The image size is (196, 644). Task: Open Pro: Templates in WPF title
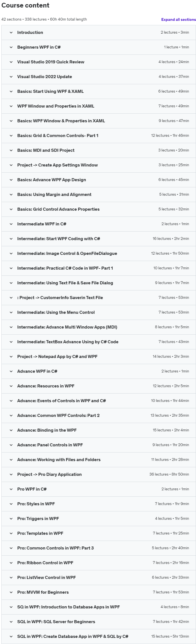40,533
